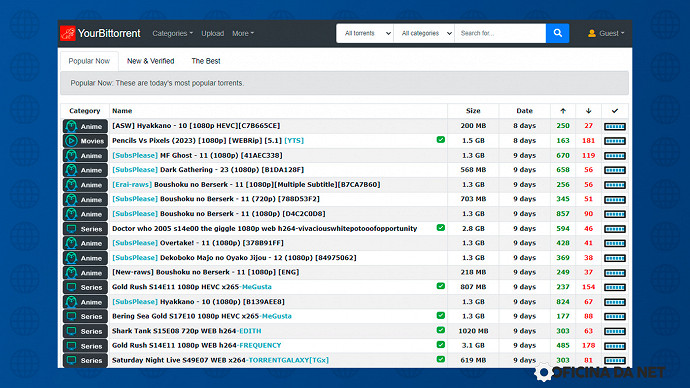The height and width of the screenshot is (388, 690).
Task: Switch to The Best tab
Action: tap(206, 61)
